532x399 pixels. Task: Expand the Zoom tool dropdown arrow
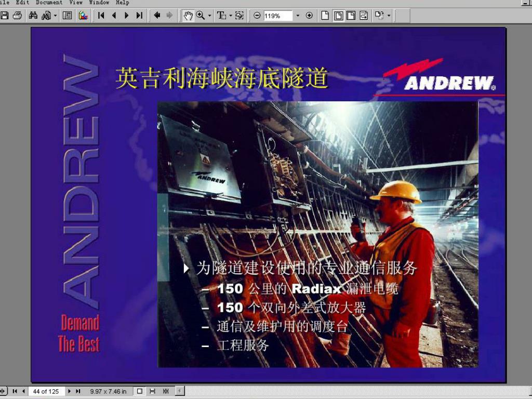(209, 16)
